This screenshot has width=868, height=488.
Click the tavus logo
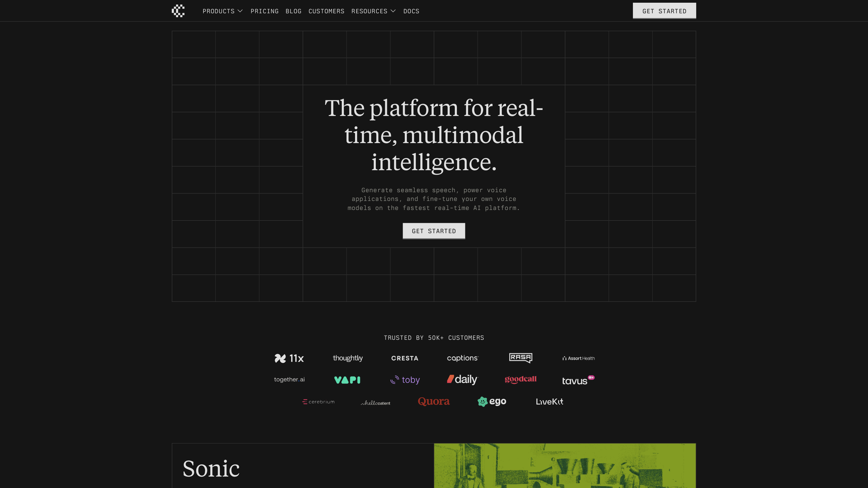578,380
